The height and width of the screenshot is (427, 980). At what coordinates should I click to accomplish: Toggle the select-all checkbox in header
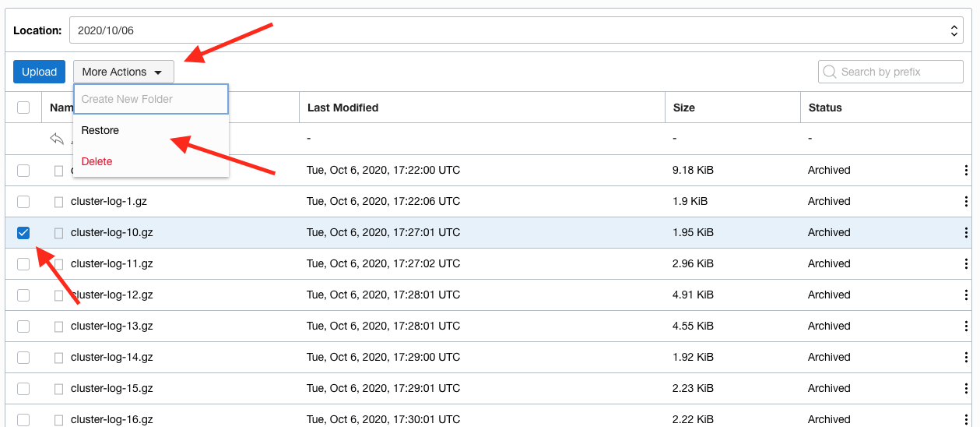(x=23, y=108)
